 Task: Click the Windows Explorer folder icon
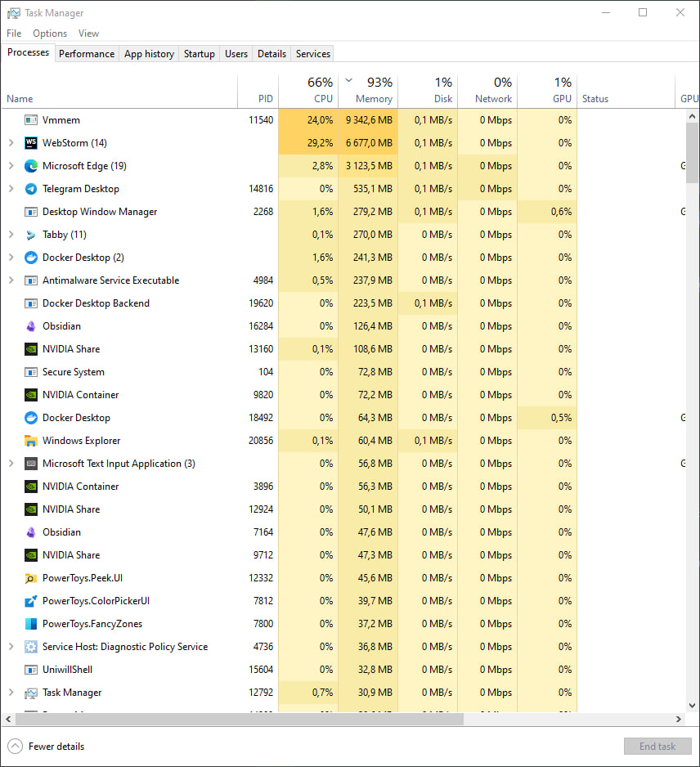click(x=31, y=441)
